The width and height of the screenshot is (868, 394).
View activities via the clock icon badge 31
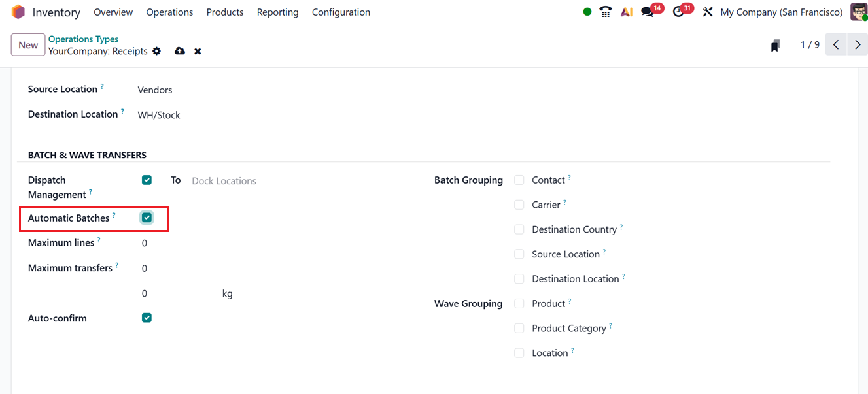[678, 11]
